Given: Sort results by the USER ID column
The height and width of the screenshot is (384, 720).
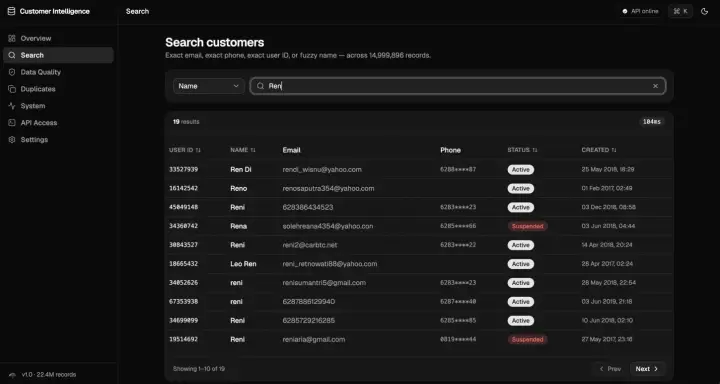Looking at the screenshot, I should pyautogui.click(x=185, y=150).
